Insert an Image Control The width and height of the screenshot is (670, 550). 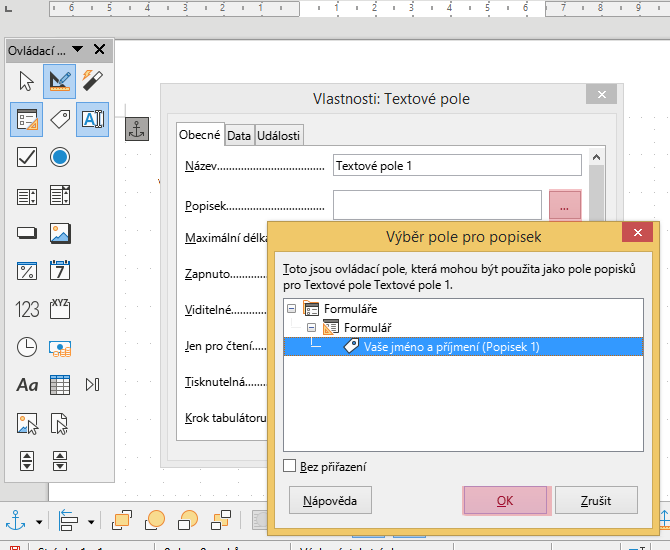(59, 233)
